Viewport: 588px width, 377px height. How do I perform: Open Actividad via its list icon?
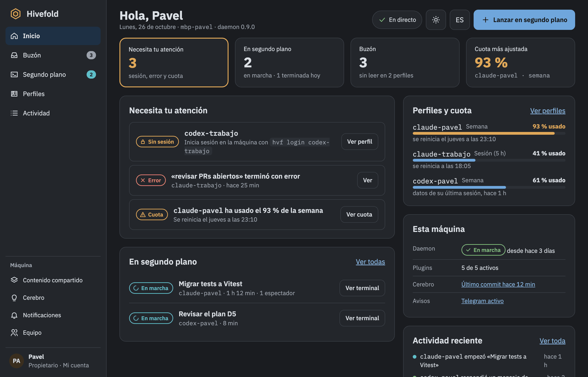(x=14, y=113)
